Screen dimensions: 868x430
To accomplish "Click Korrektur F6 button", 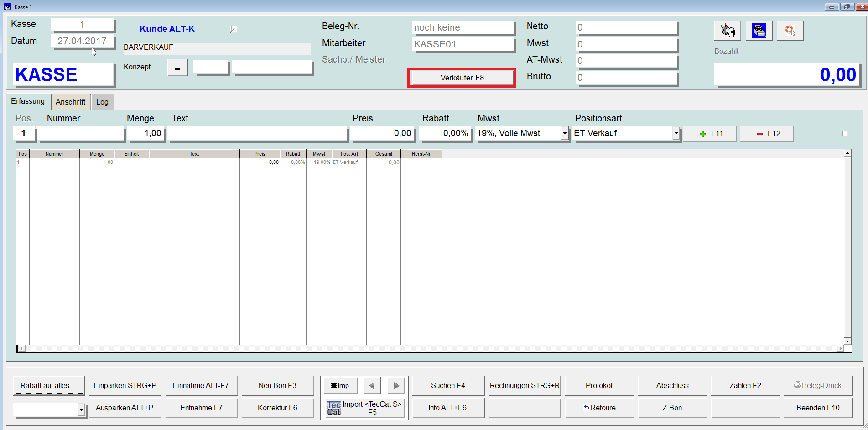I will coord(277,408).
